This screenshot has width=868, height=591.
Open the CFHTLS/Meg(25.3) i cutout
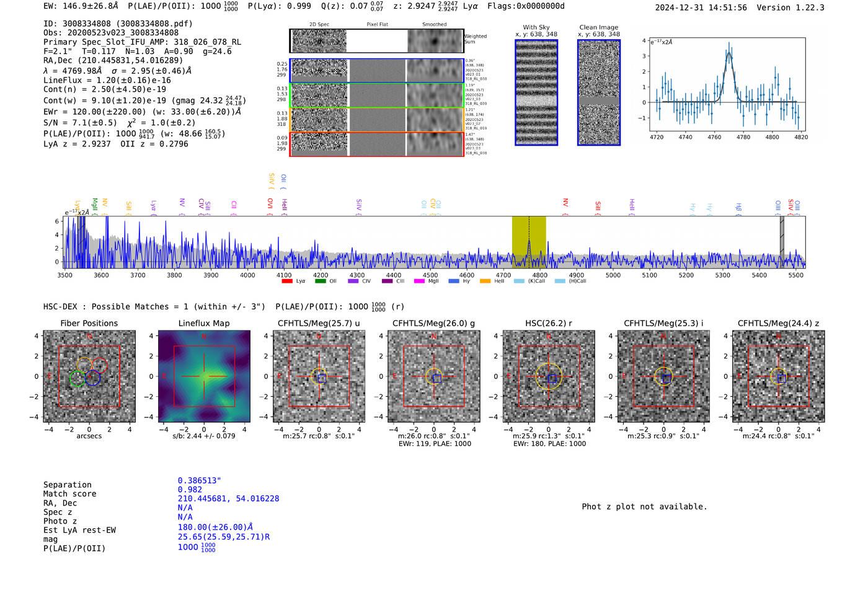coord(663,376)
